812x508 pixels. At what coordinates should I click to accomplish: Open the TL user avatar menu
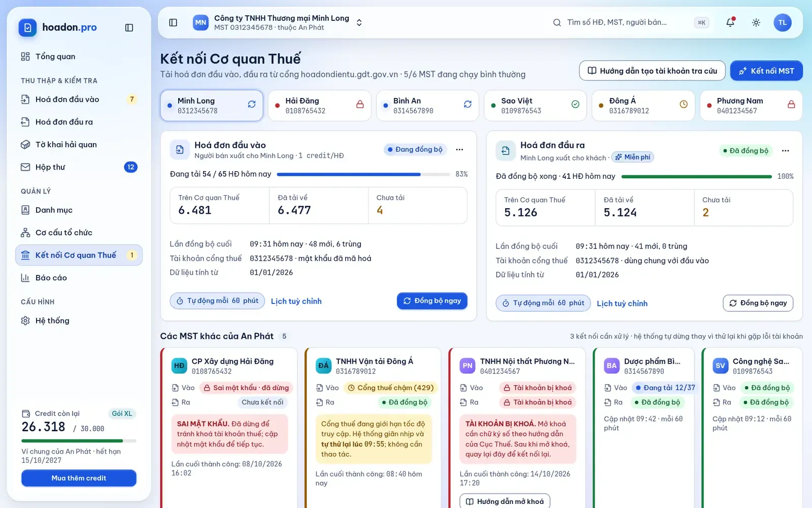pos(783,22)
